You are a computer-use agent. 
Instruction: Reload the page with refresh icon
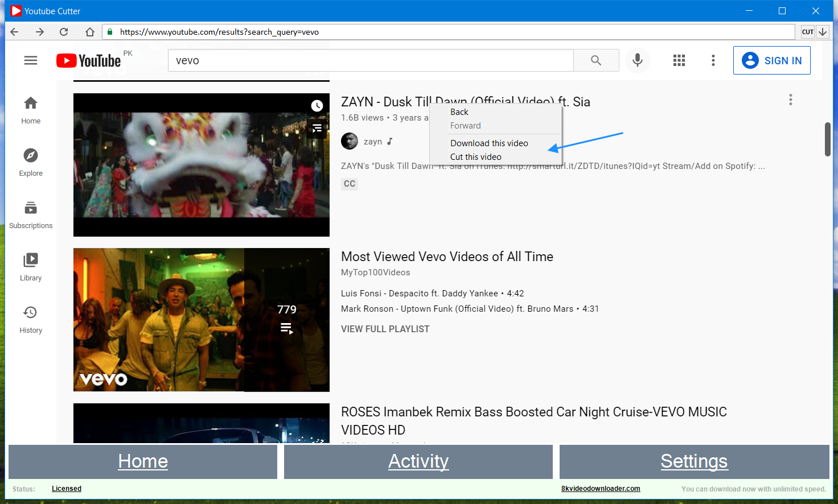pyautogui.click(x=64, y=32)
